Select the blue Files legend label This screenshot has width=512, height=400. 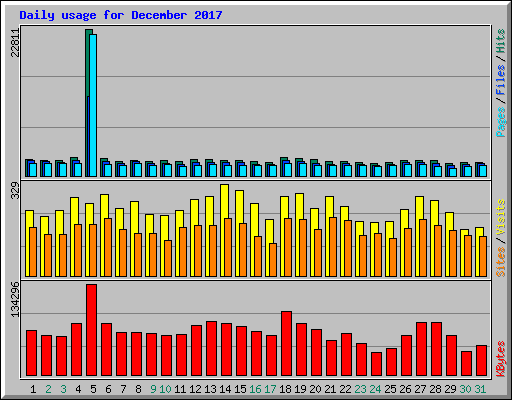click(x=501, y=80)
